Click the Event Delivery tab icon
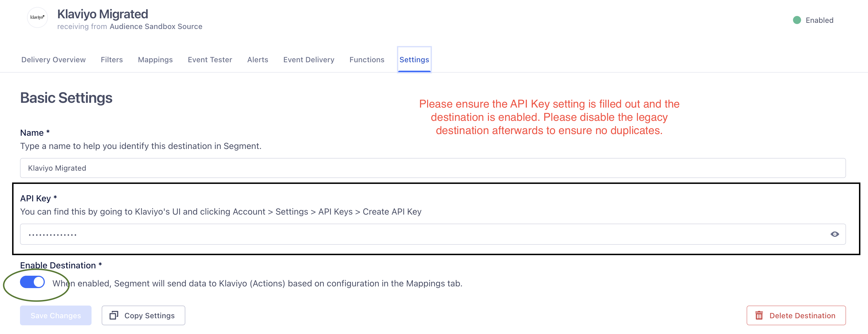Image resolution: width=868 pixels, height=334 pixels. (308, 60)
